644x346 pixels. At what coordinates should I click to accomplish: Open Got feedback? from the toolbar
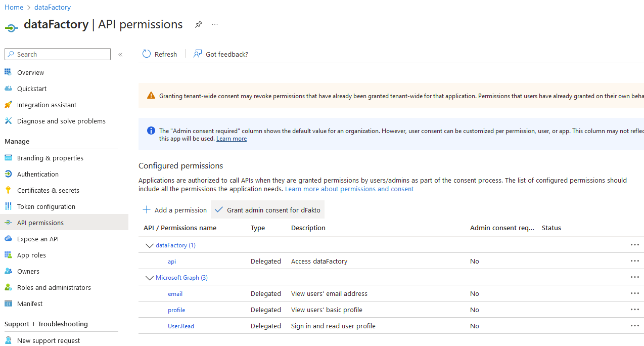coord(221,54)
